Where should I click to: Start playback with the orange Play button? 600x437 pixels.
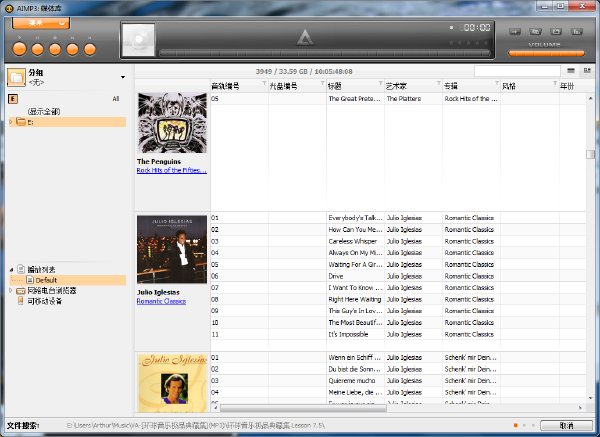pyautogui.click(x=20, y=49)
